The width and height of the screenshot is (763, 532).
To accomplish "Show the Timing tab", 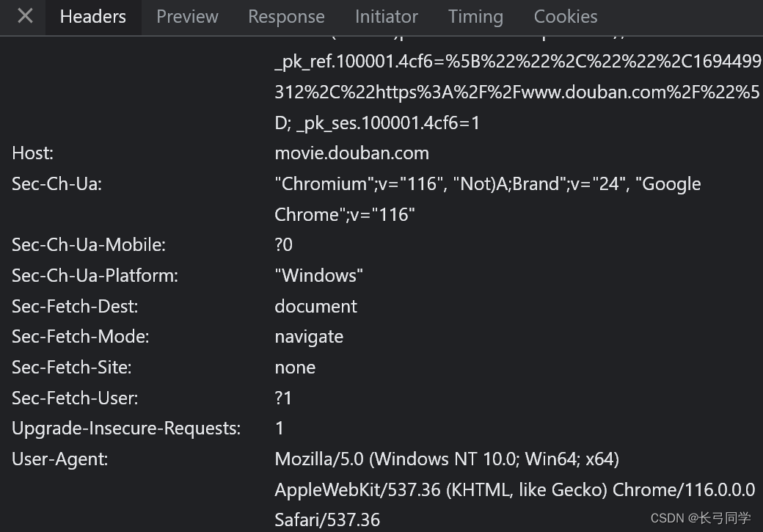I will click(x=475, y=17).
